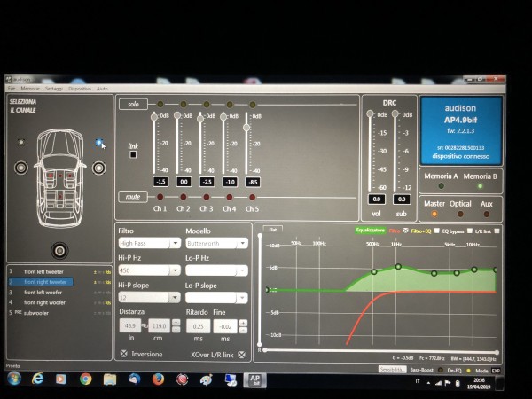Open the Memorie menu
The height and width of the screenshot is (399, 532).
(30, 88)
